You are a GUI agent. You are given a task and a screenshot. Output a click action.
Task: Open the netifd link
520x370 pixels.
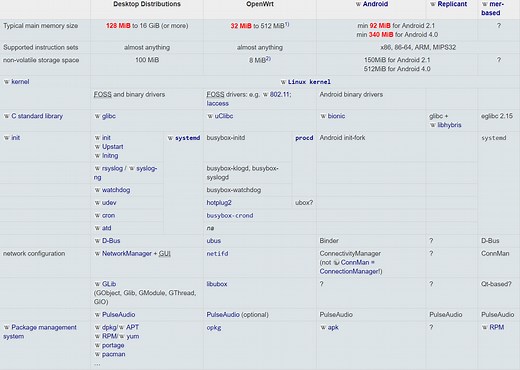[x=217, y=253]
